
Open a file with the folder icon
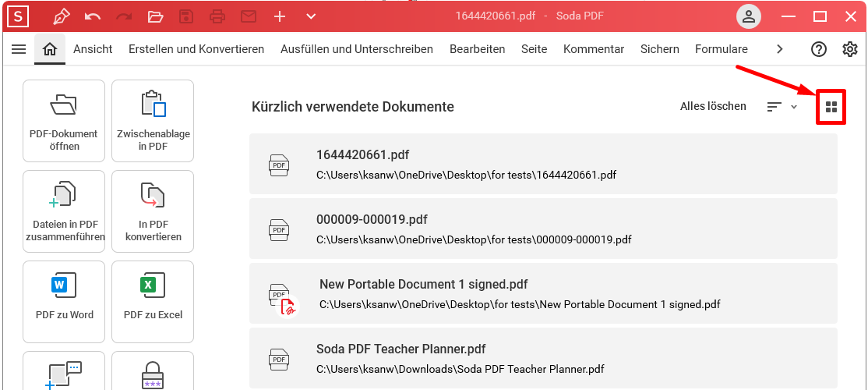156,16
